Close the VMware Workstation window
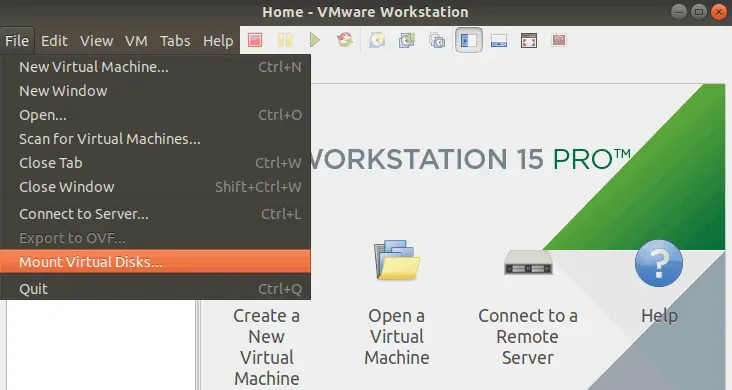The height and width of the screenshot is (390, 732). (x=719, y=12)
